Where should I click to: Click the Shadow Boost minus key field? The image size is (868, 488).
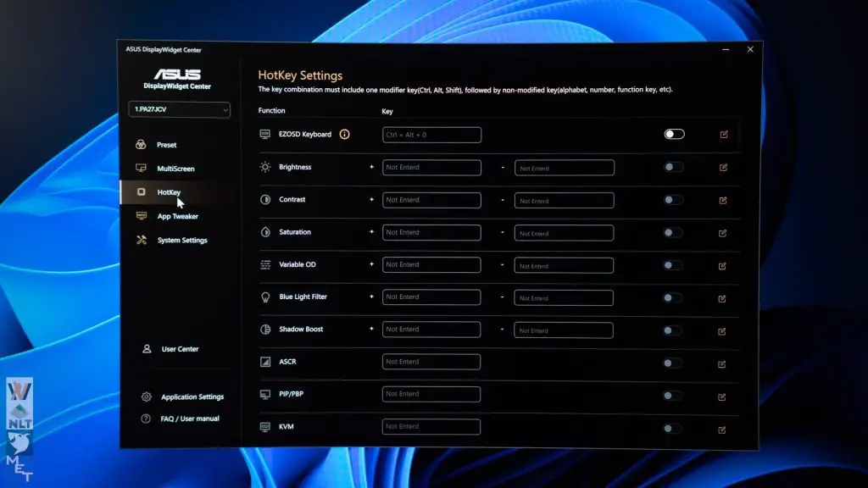564,330
